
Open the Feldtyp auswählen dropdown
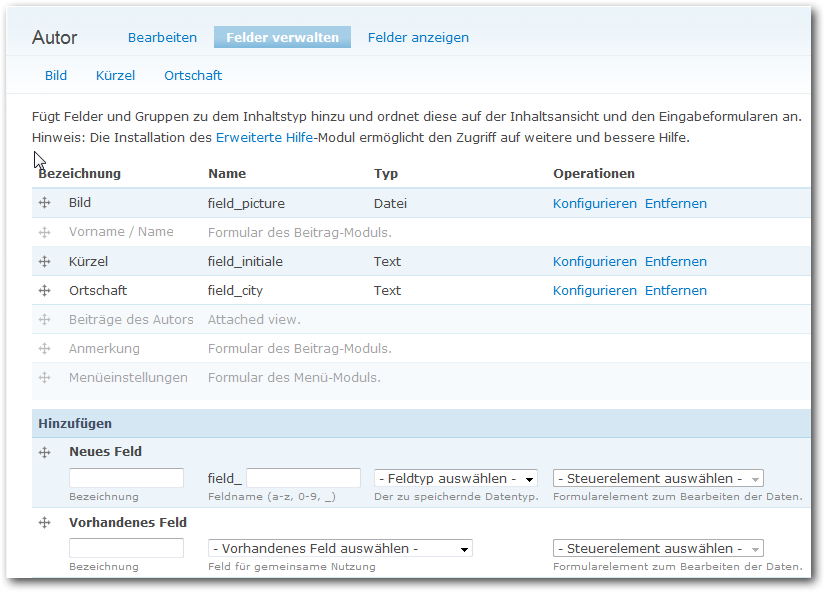(456, 479)
